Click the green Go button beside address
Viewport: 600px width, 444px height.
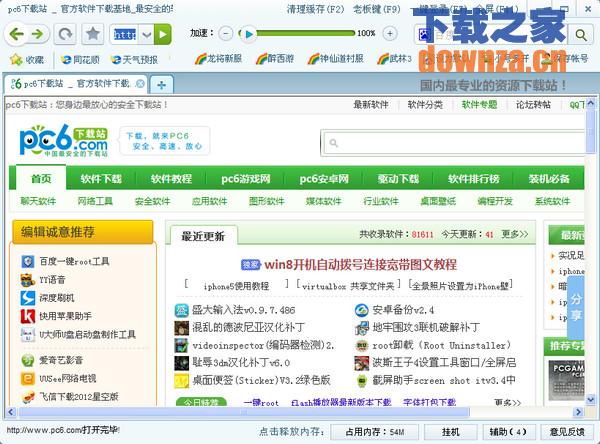tap(163, 35)
